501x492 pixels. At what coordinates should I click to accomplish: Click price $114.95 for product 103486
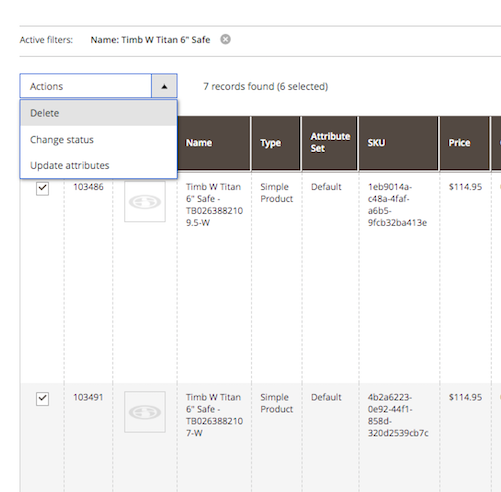click(x=465, y=187)
